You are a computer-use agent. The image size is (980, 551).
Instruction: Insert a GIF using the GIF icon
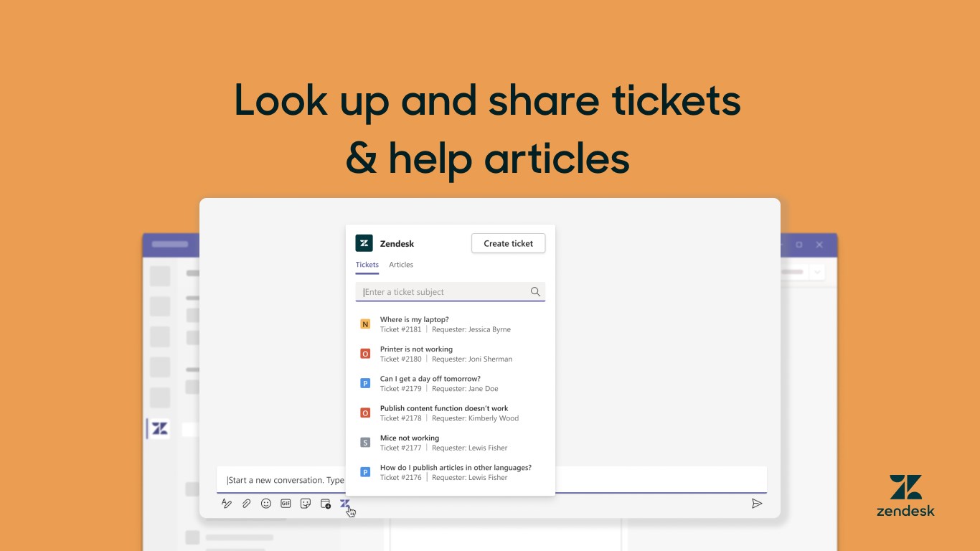286,504
